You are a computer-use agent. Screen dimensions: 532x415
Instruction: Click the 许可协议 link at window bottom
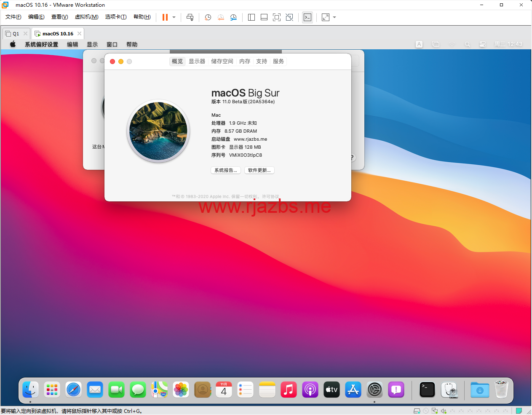(x=270, y=196)
